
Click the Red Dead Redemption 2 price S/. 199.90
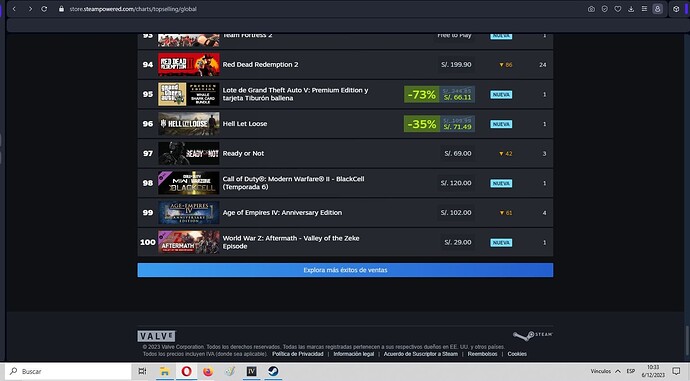click(456, 65)
